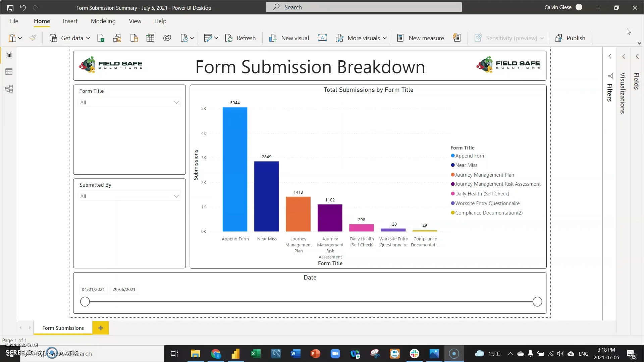Click the Power BI datasets icon

point(117,38)
